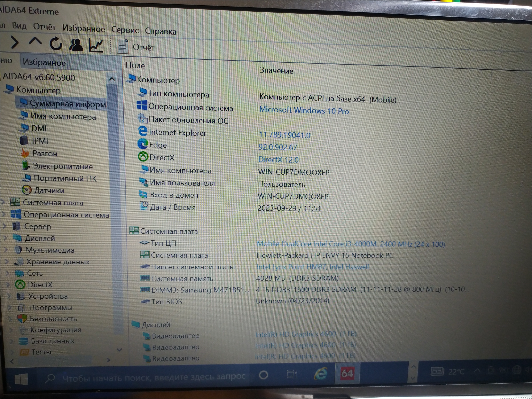Open Task View on the taskbar
Screen dimensions: 532x399
[x=292, y=374]
